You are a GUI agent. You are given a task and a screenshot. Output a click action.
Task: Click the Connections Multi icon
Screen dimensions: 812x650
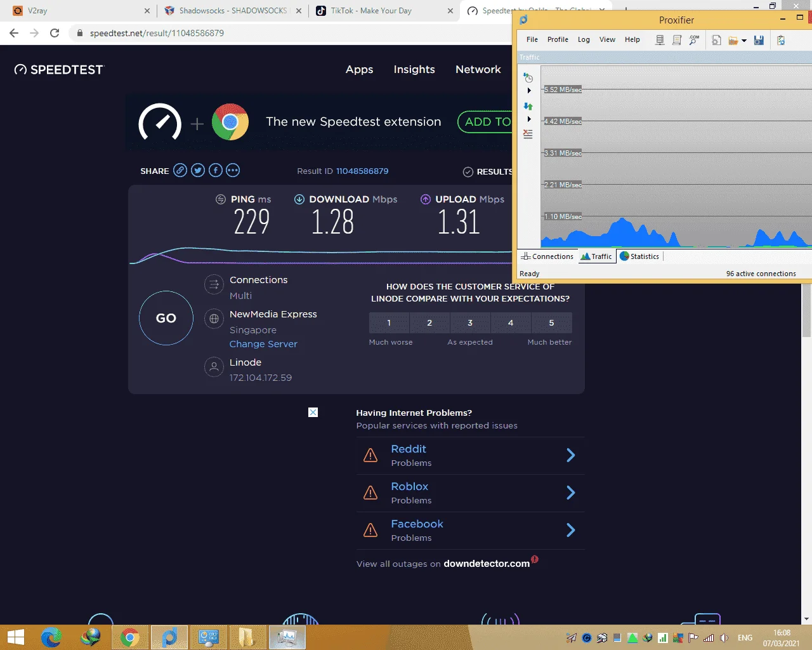(214, 284)
